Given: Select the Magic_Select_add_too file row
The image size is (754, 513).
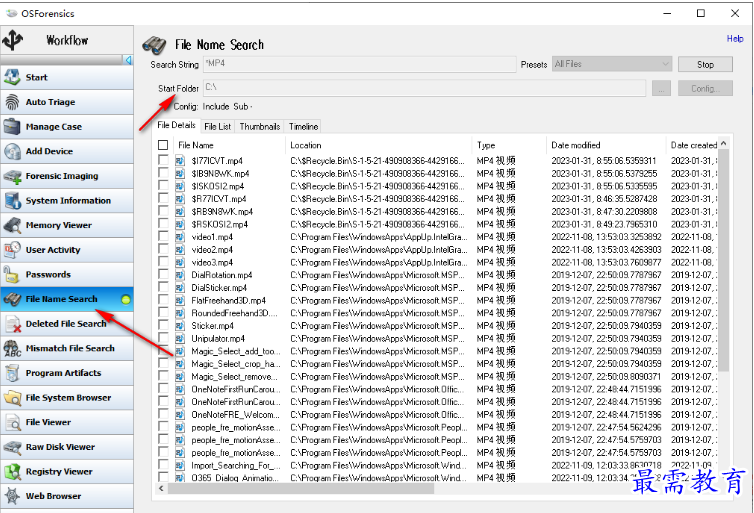Looking at the screenshot, I should [x=437, y=351].
